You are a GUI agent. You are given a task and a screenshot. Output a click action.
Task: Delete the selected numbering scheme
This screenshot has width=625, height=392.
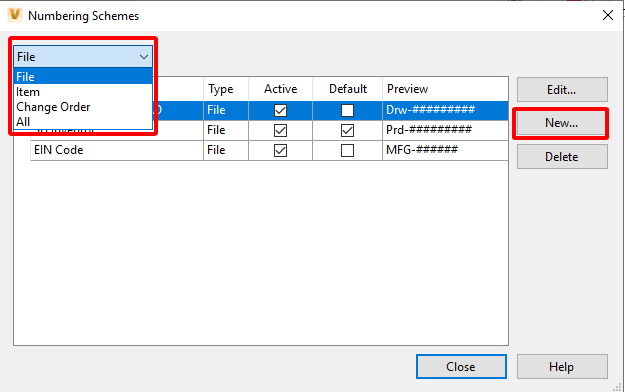click(562, 156)
